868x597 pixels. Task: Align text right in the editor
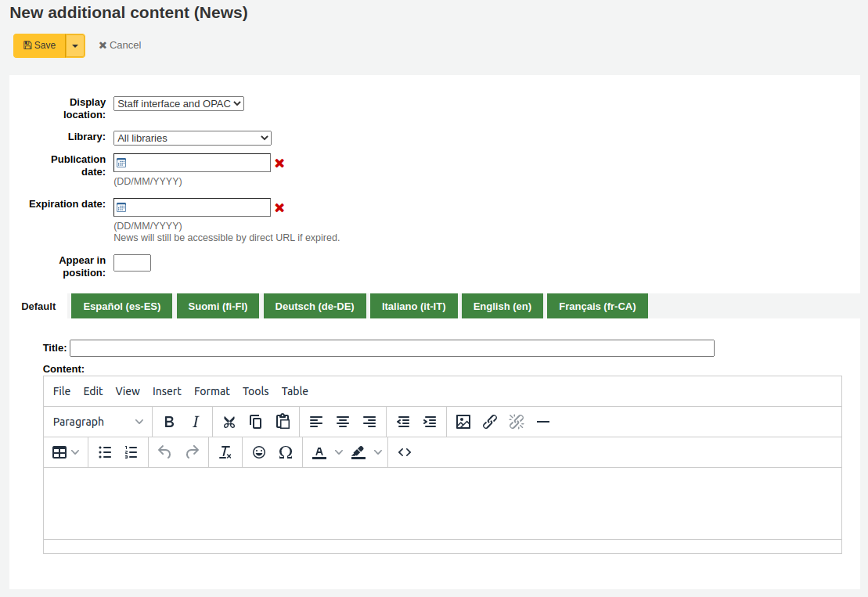[x=369, y=423]
